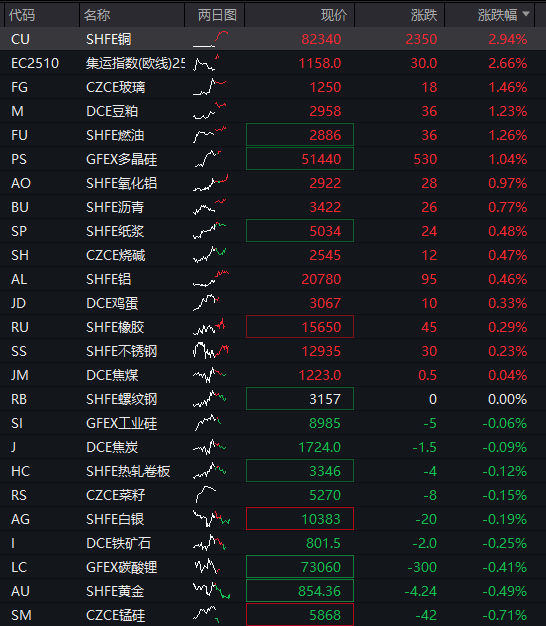Select the CU contract code
The height and width of the screenshot is (626, 546).
[20, 39]
